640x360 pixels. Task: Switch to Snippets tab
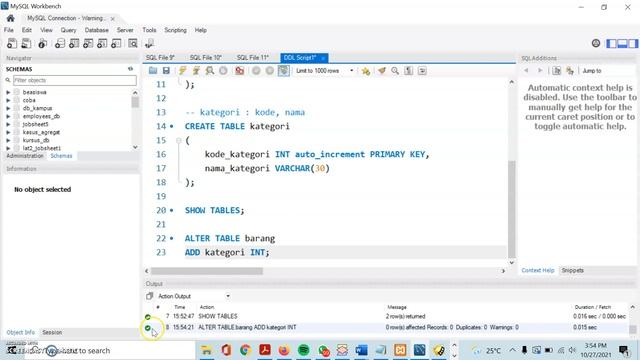[x=573, y=270]
